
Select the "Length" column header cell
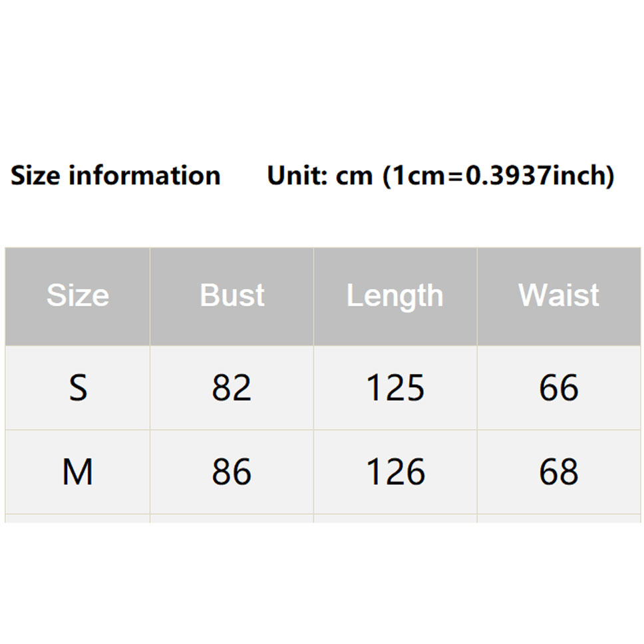395,296
